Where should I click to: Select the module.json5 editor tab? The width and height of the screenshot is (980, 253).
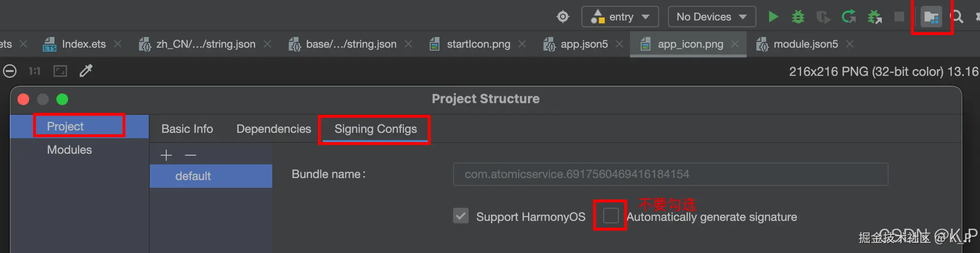(805, 44)
